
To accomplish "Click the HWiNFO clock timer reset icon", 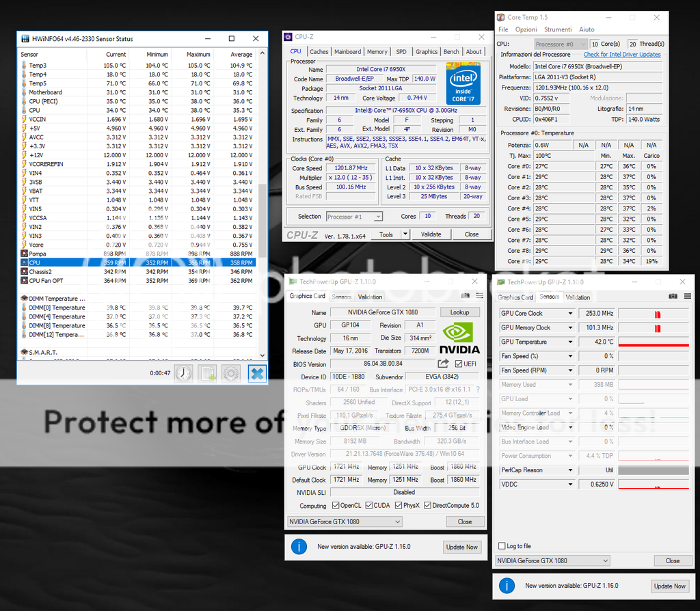I will (183, 373).
